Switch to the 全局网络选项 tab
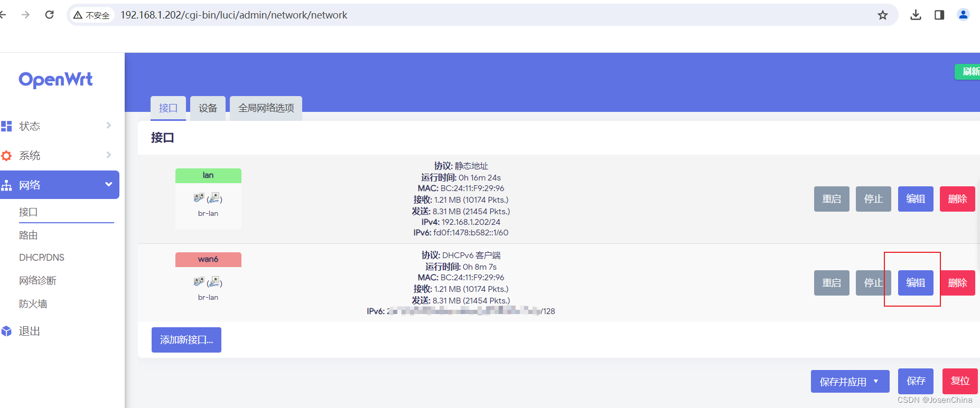 266,108
